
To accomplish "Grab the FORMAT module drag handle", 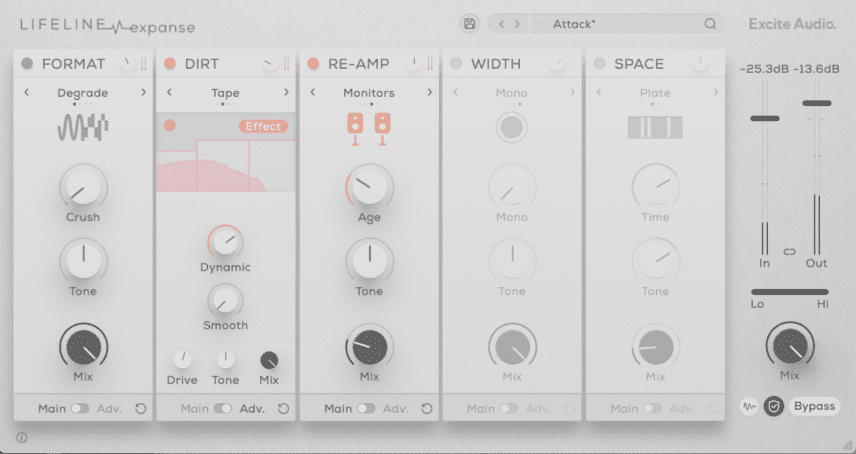I will point(144,64).
